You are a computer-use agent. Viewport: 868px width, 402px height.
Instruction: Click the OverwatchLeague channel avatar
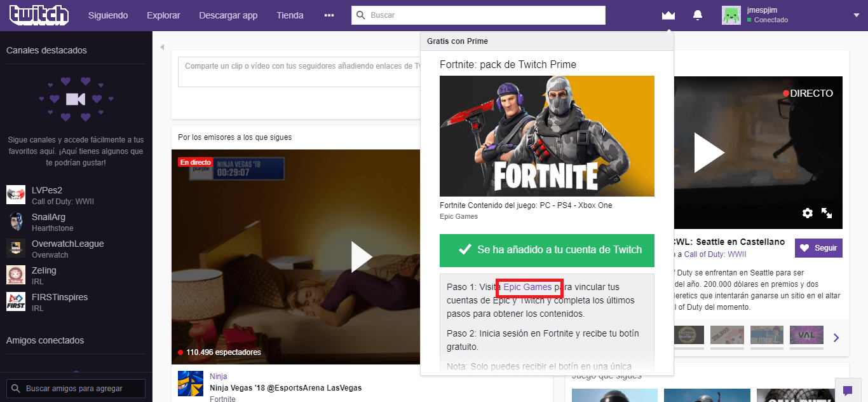click(16, 248)
